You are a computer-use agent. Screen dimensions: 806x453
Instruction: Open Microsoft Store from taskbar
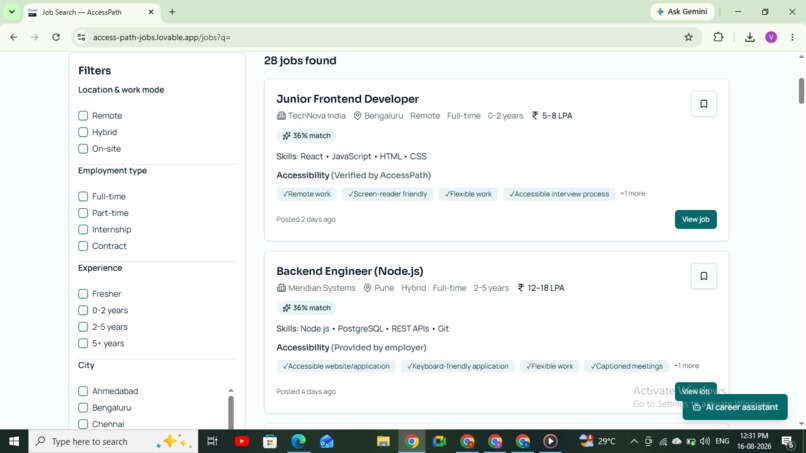point(269,441)
